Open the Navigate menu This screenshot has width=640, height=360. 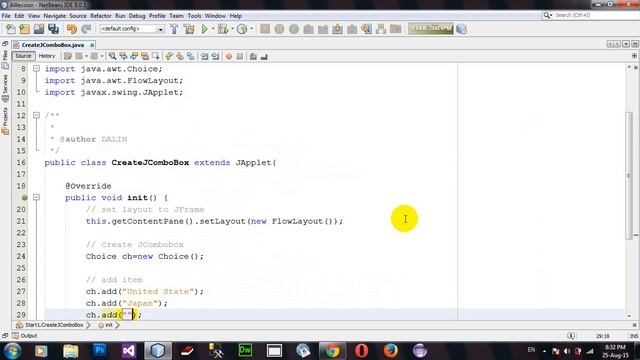55,16
